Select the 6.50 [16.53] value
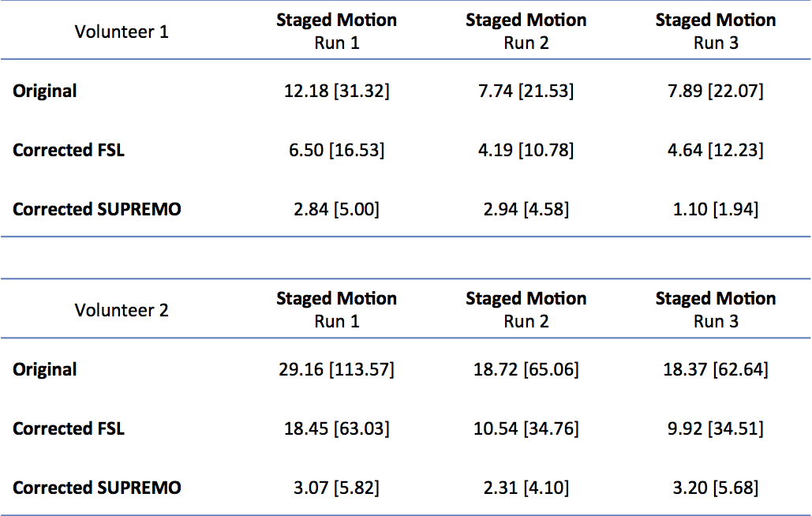This screenshot has height=516, width=812. [337, 150]
